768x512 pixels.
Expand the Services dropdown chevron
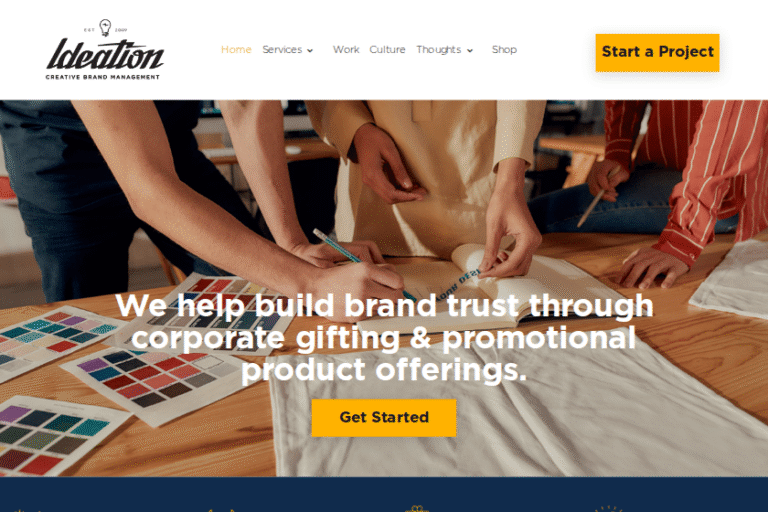[x=310, y=50]
